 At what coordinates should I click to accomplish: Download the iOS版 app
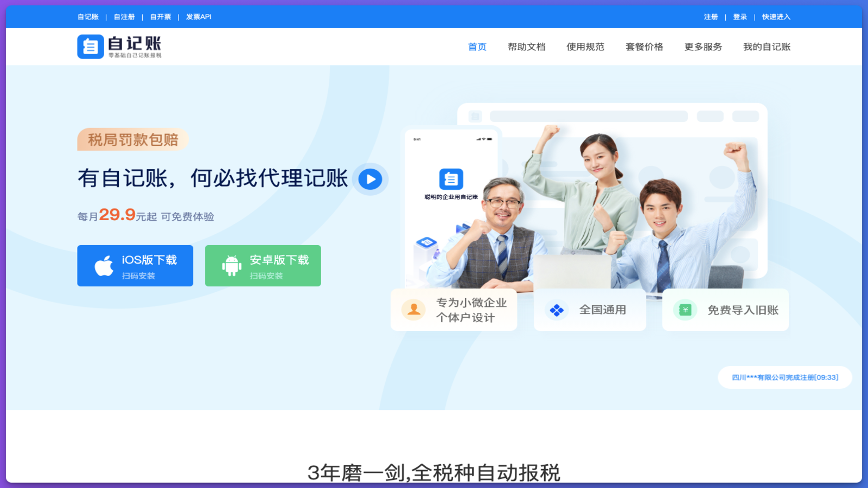point(135,266)
